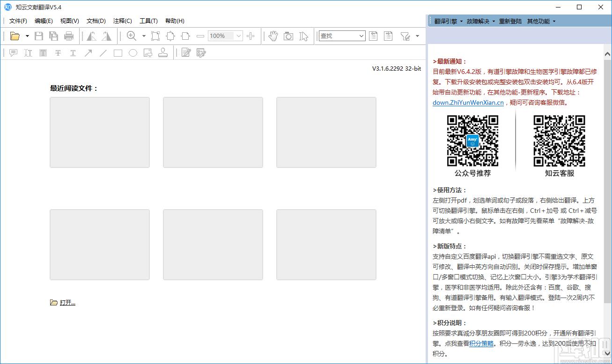Image resolution: width=612 pixels, height=364 pixels.
Task: Click the 知云客服 QR code
Action: coord(559,141)
